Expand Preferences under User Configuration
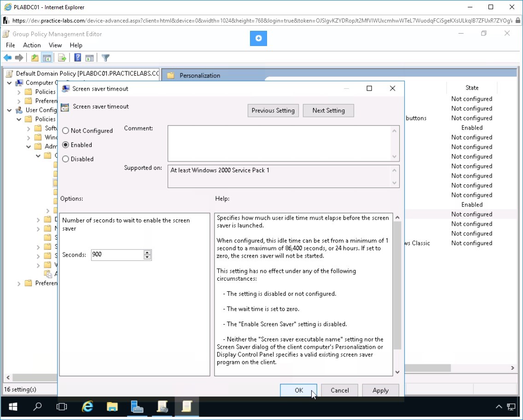This screenshot has height=420, width=523. tap(19, 283)
